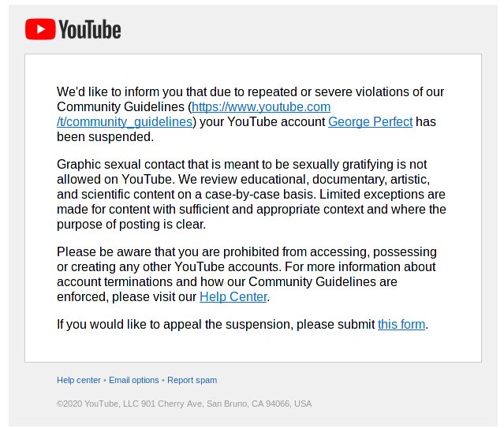Open the George Perfect account link
Viewport: 504px width, 428px height.
click(x=370, y=122)
